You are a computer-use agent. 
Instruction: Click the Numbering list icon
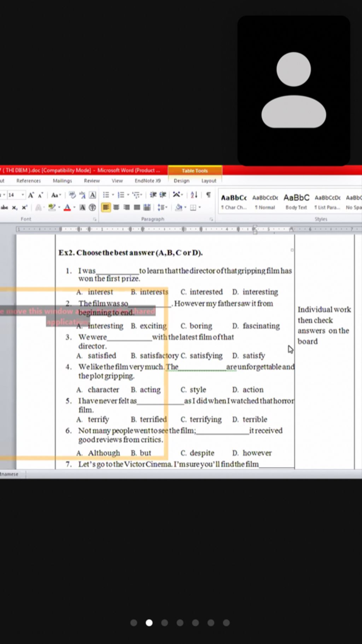pos(121,195)
